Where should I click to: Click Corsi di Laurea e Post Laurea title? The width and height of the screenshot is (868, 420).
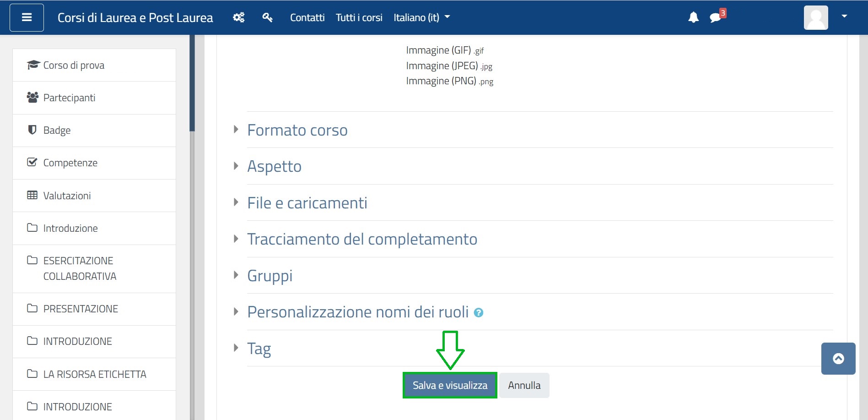[135, 17]
